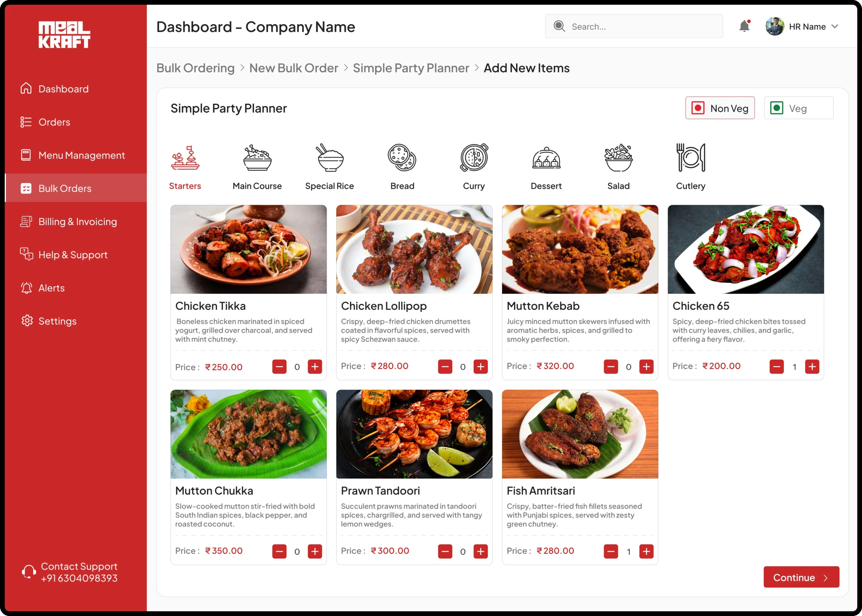The image size is (862, 616).
Task: Click the 'Prawn Tandoori' item title
Action: coord(380,490)
